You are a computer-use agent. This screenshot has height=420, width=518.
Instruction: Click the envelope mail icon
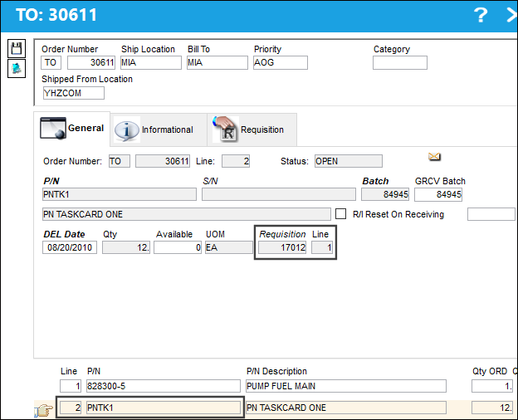click(434, 156)
